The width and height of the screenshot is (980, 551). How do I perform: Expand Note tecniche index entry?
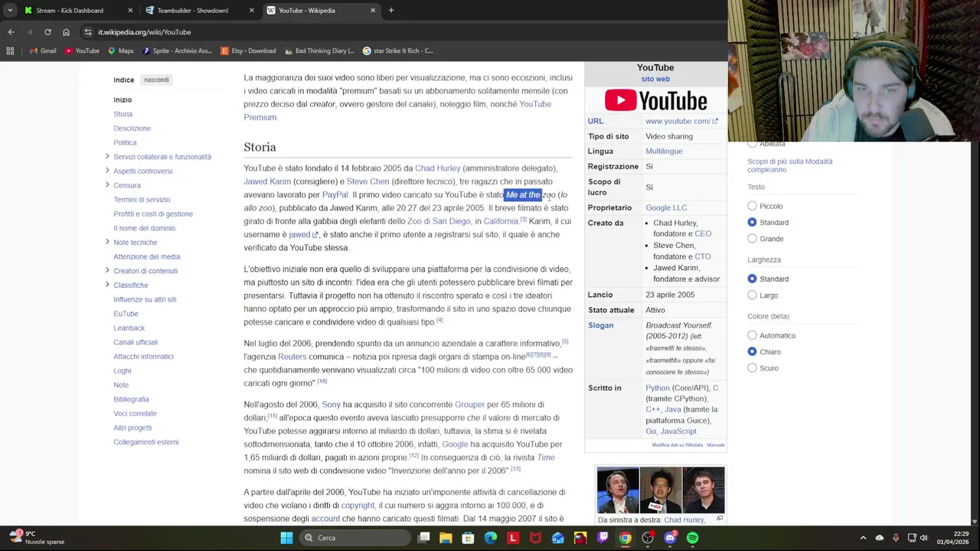[x=107, y=242]
